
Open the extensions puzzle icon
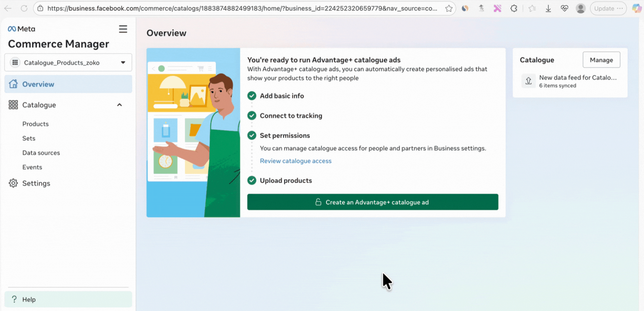pyautogui.click(x=514, y=8)
